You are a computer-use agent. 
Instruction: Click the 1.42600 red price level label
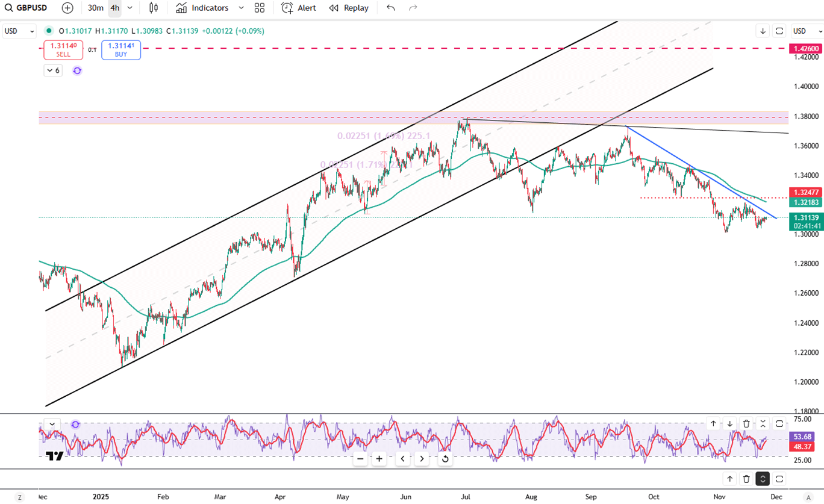(805, 48)
